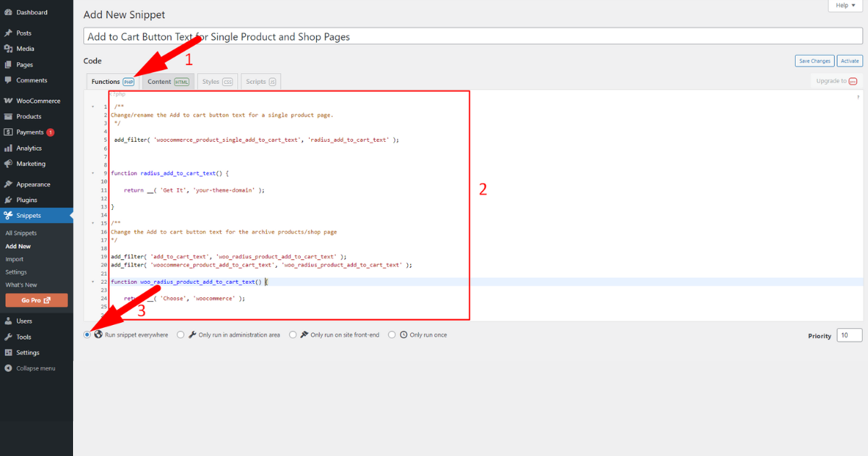Click code line 5 add_filter statement
The height and width of the screenshot is (456, 868).
(x=256, y=140)
